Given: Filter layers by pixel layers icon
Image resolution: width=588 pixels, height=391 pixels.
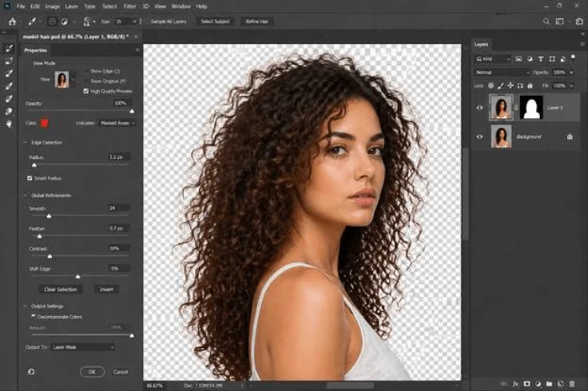Looking at the screenshot, I should tap(518, 59).
